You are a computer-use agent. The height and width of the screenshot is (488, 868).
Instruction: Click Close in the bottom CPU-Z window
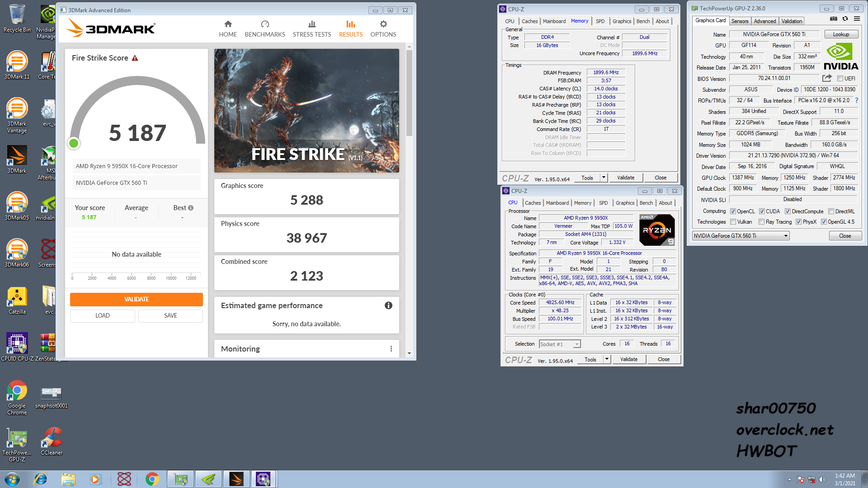click(664, 359)
